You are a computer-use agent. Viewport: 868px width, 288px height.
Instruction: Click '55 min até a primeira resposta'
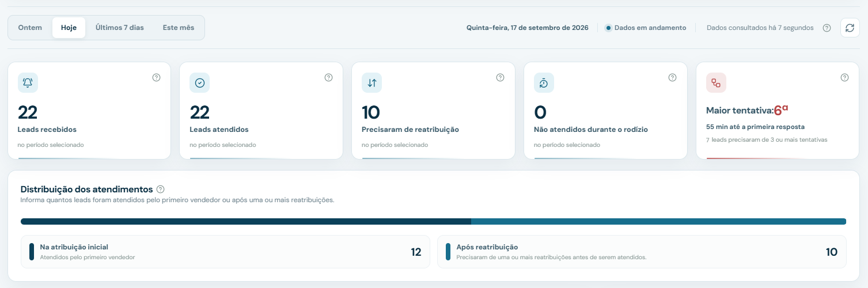click(755, 127)
